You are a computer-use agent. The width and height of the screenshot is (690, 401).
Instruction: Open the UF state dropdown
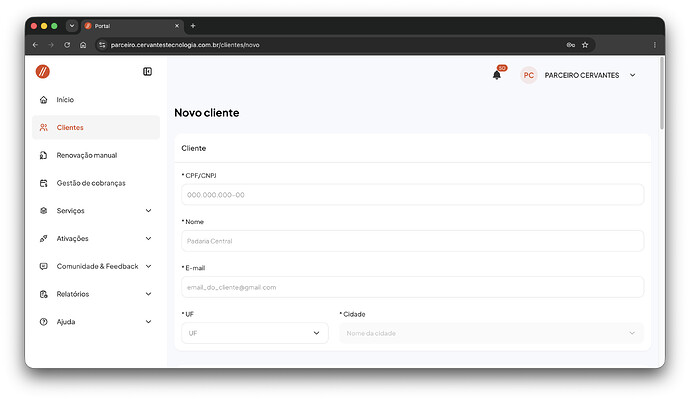pos(255,333)
